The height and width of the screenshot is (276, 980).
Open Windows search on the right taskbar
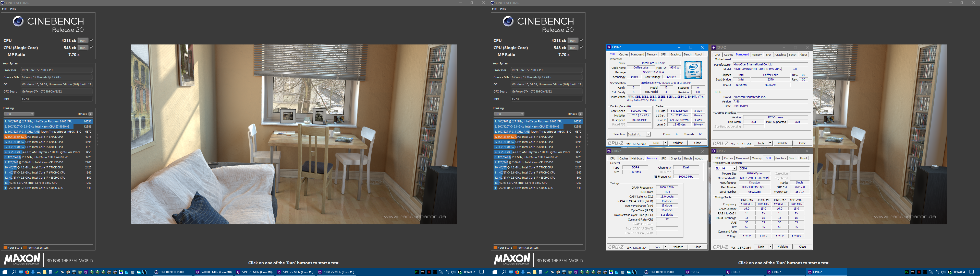pyautogui.click(x=504, y=272)
